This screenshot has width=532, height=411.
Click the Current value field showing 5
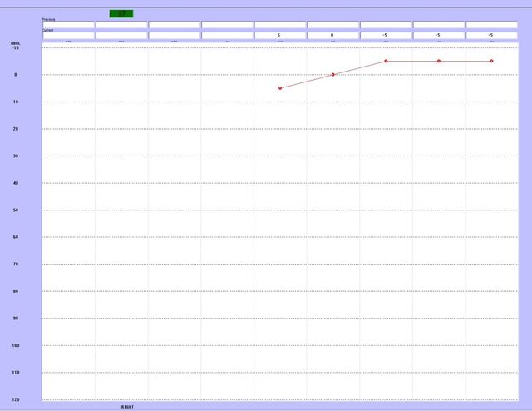[280, 35]
